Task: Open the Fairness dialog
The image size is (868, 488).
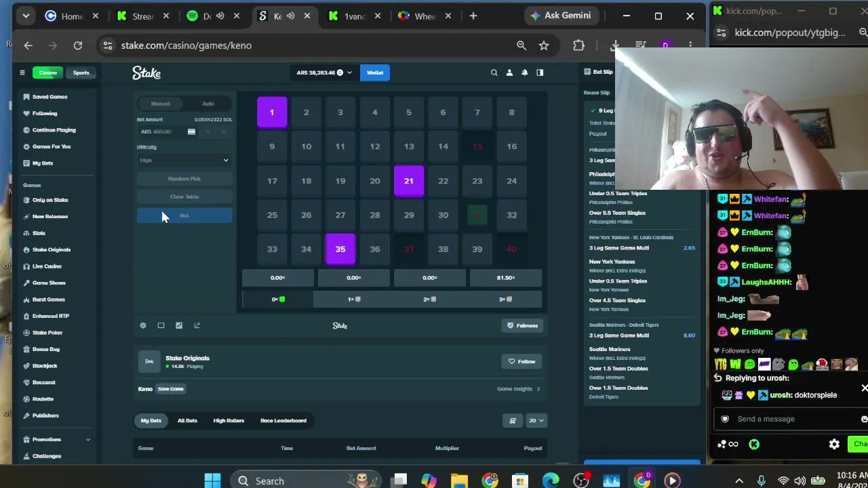Action: 522,326
